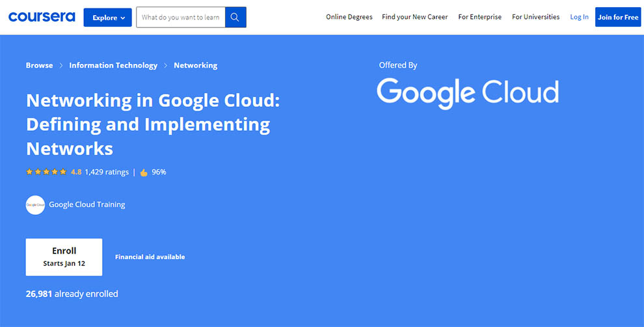
Task: Navigate to Browse breadcrumb
Action: (40, 65)
